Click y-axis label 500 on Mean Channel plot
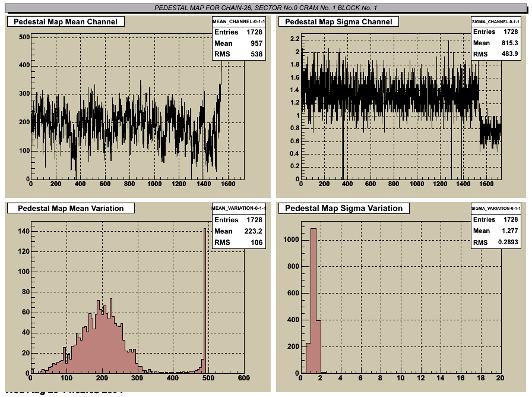The width and height of the screenshot is (532, 397). pos(24,37)
